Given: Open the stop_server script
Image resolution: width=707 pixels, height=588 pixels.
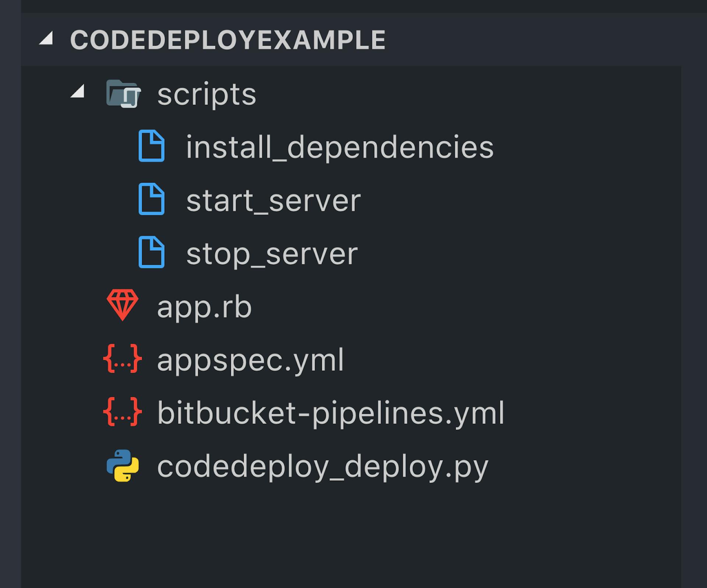Looking at the screenshot, I should [x=272, y=254].
